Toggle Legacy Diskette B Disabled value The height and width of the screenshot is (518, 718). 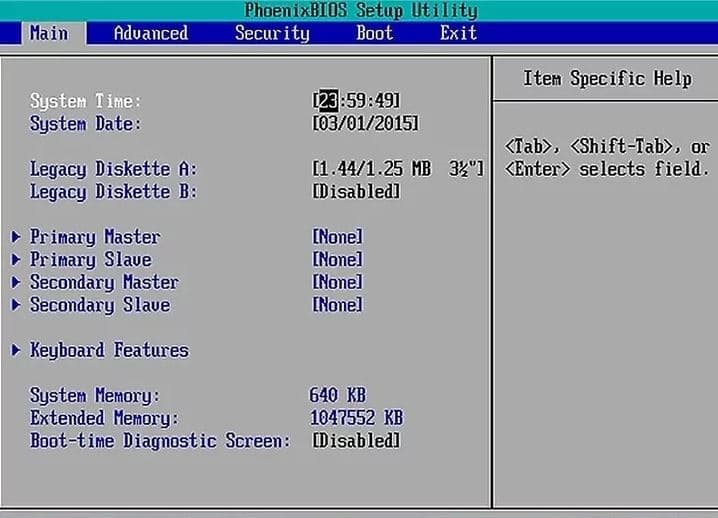[356, 191]
